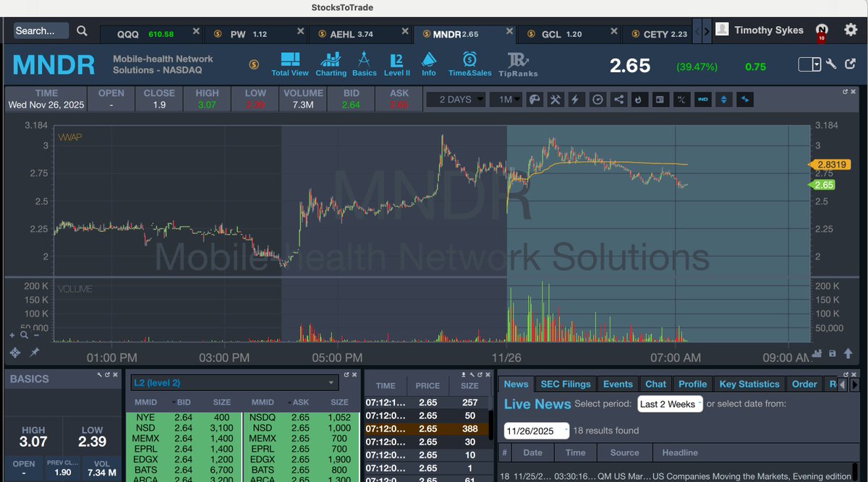This screenshot has width=868, height=482.
Task: Click the Time&Sales icon in the header
Action: click(469, 62)
